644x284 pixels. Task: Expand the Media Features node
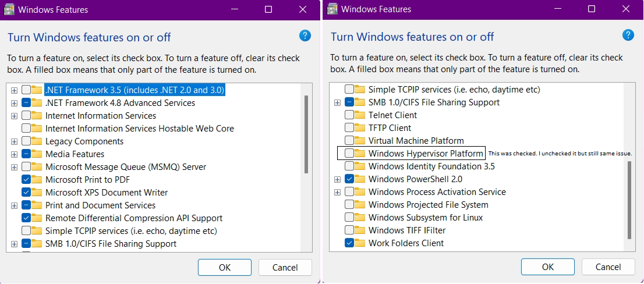coord(15,154)
